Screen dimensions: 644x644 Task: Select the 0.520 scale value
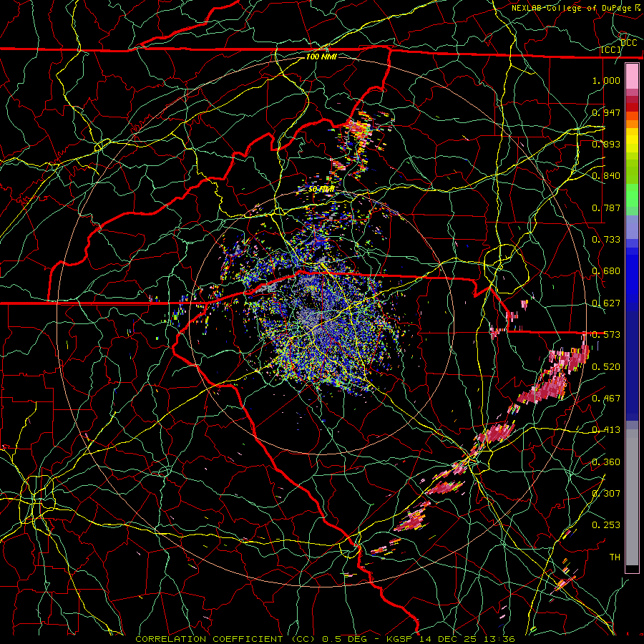[x=606, y=367]
